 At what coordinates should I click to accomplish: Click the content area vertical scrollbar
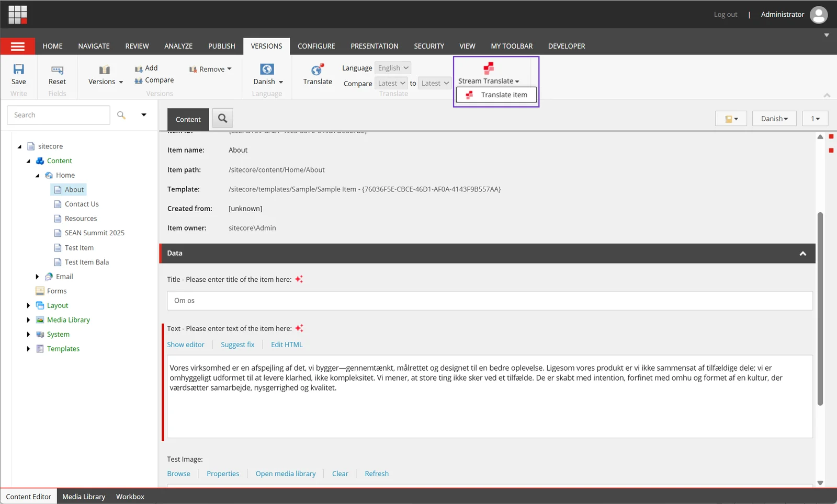pyautogui.click(x=820, y=308)
